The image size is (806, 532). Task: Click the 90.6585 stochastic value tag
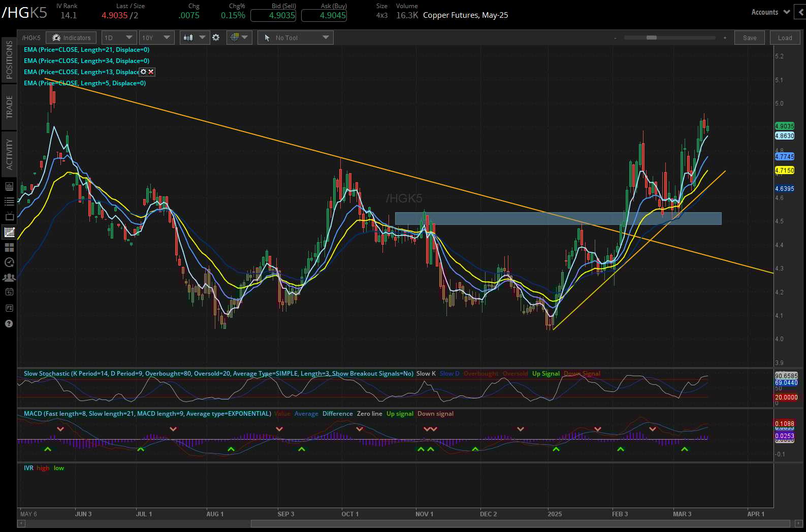[x=786, y=376]
